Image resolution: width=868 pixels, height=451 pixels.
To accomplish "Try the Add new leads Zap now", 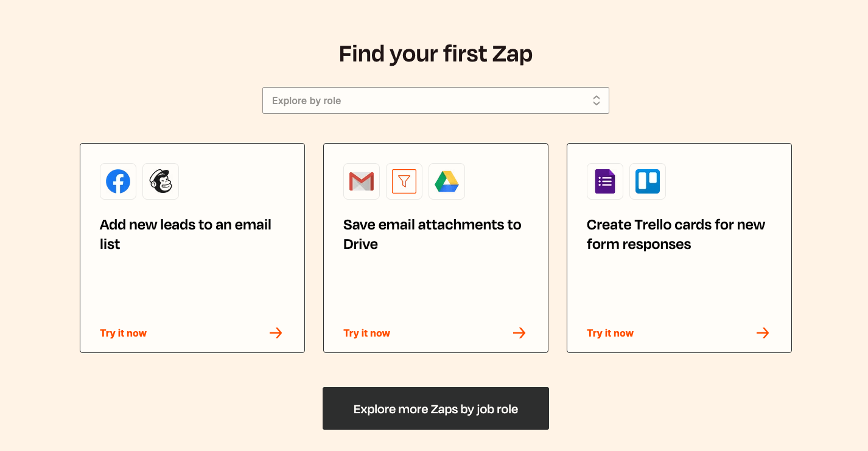I will point(123,333).
